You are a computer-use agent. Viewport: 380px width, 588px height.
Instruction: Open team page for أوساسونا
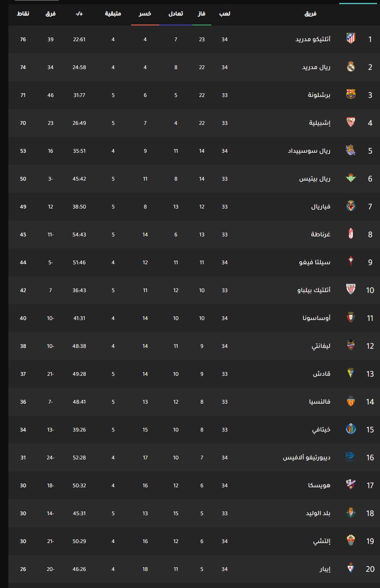point(316,318)
